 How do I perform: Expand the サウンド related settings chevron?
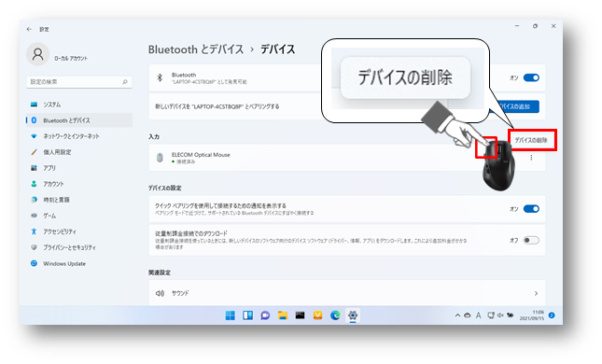pos(536,293)
